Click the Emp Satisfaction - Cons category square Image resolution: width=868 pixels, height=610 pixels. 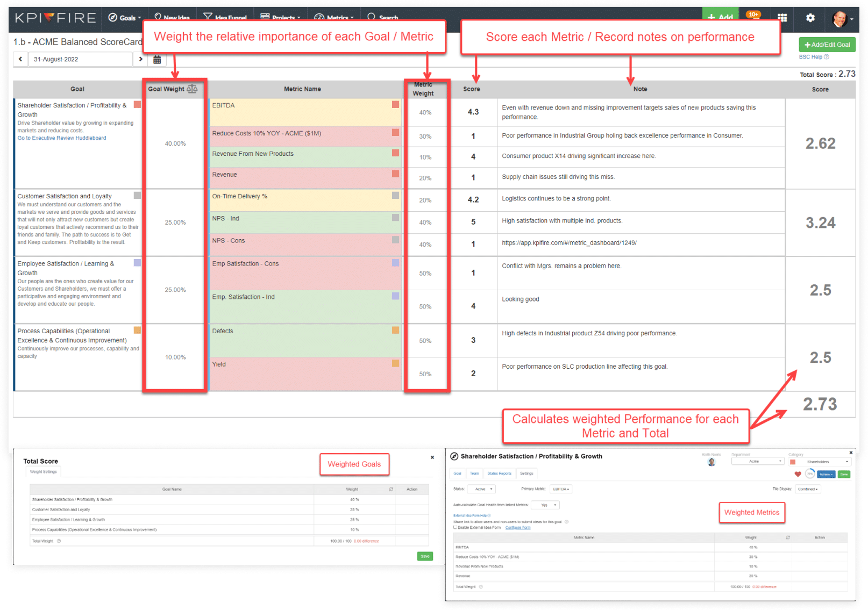tap(395, 263)
